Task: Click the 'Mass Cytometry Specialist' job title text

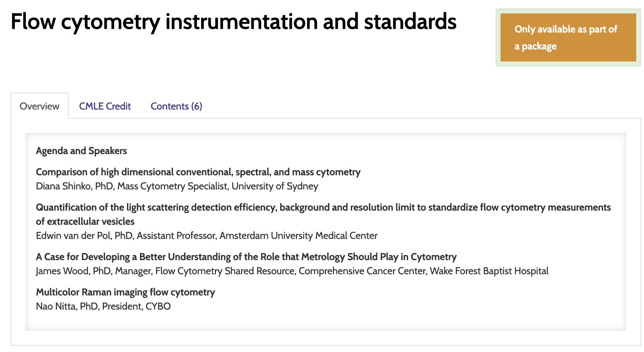Action: click(x=172, y=186)
